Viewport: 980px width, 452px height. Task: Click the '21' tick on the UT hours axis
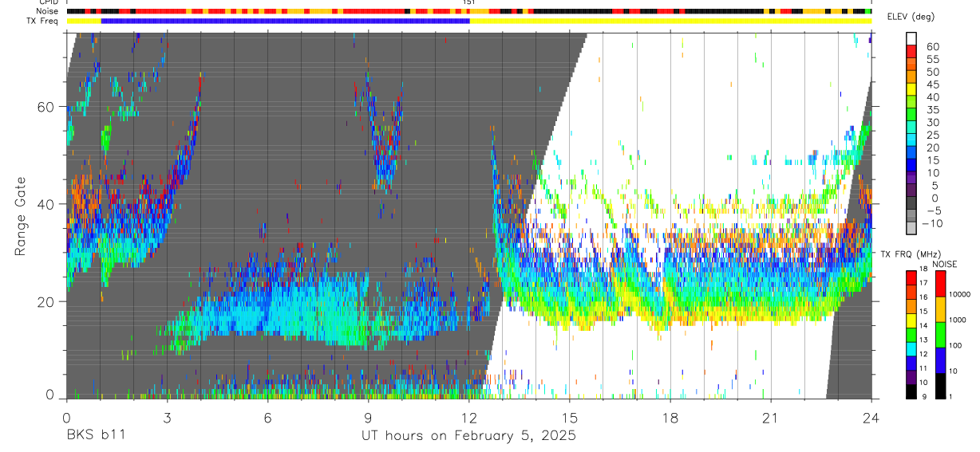pyautogui.click(x=771, y=418)
